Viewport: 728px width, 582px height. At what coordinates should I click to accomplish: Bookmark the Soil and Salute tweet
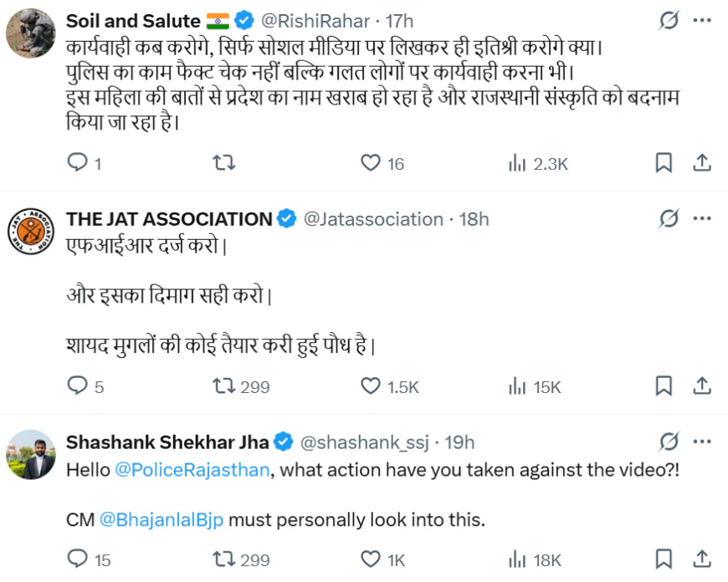(664, 163)
